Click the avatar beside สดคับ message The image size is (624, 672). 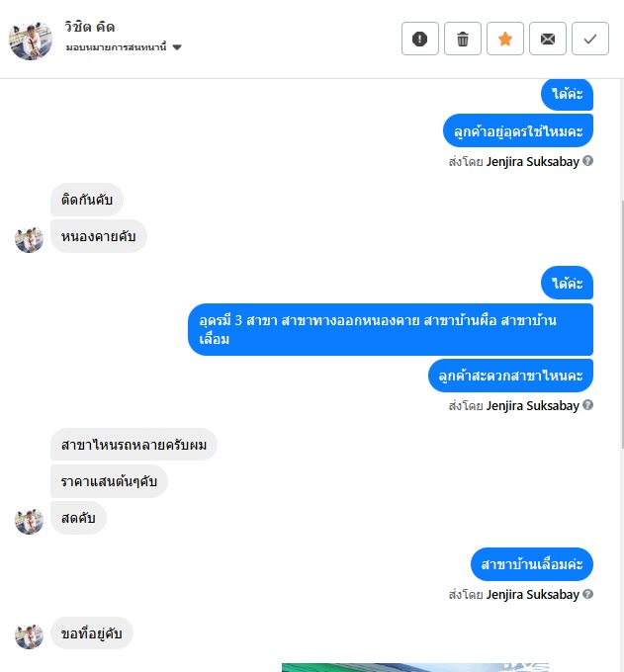[29, 521]
